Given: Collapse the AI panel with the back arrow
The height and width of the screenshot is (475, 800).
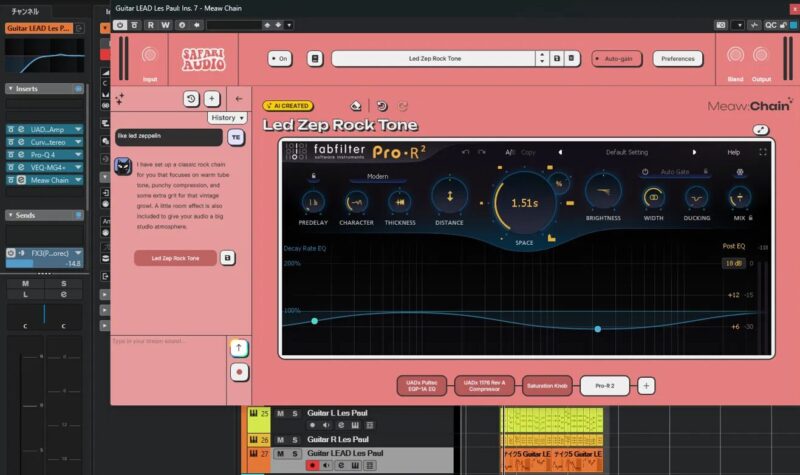Looking at the screenshot, I should tap(239, 99).
